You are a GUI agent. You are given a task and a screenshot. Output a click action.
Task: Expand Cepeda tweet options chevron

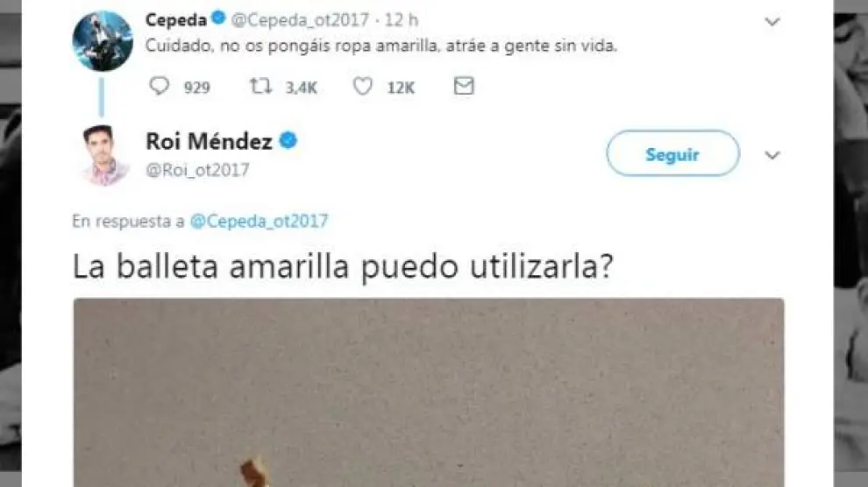772,22
